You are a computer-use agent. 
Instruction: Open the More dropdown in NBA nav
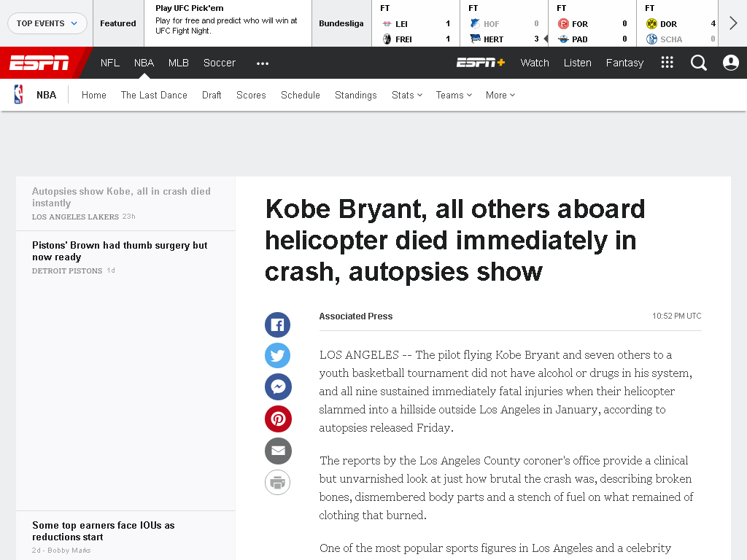click(500, 96)
